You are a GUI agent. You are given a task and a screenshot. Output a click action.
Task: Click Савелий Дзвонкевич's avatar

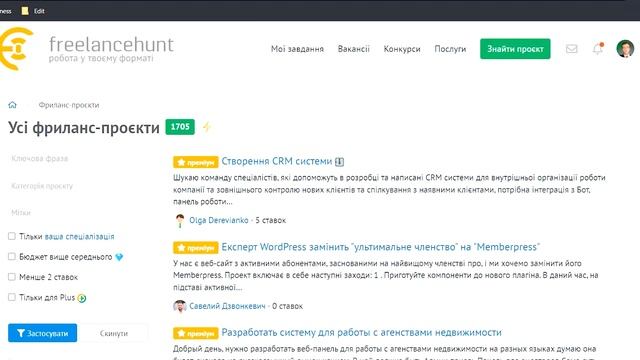[x=180, y=306]
